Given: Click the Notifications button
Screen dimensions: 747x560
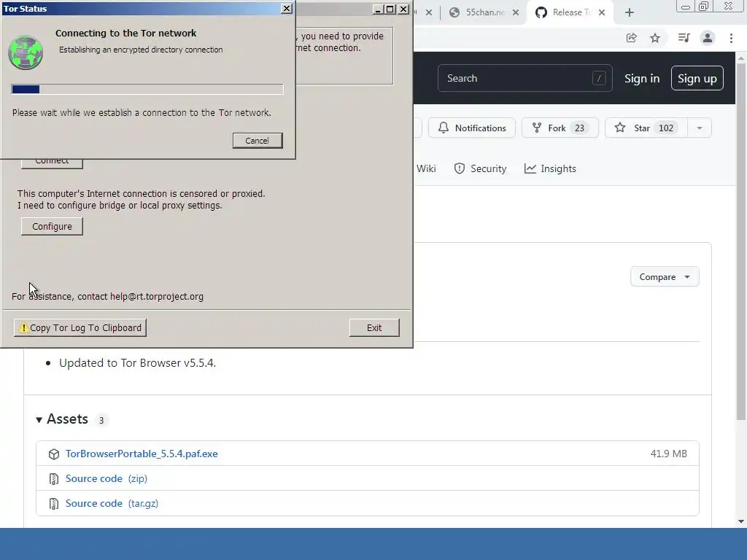Looking at the screenshot, I should point(472,128).
